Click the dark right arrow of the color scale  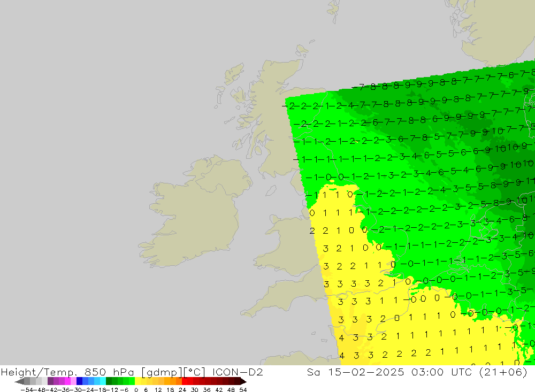tap(243, 381)
